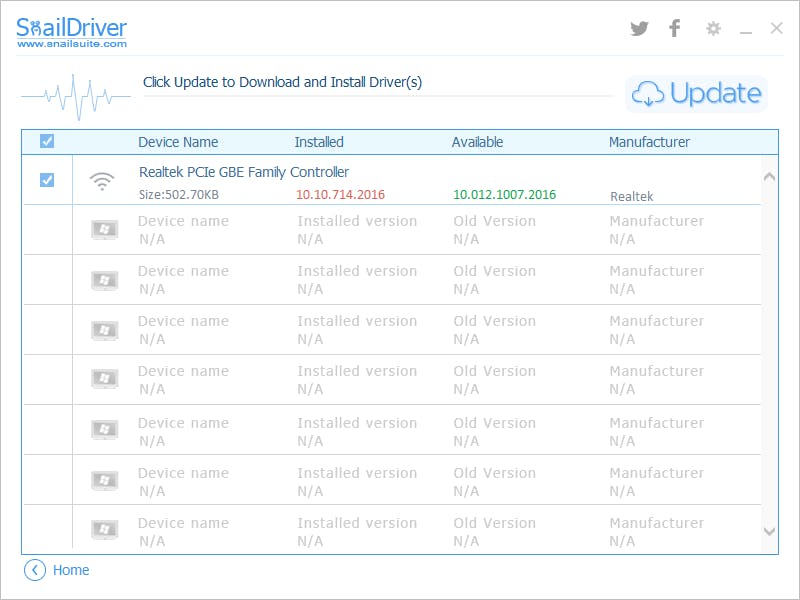
Task: Click 'Click Update to Download and Install Driver(s)' text
Action: click(282, 82)
